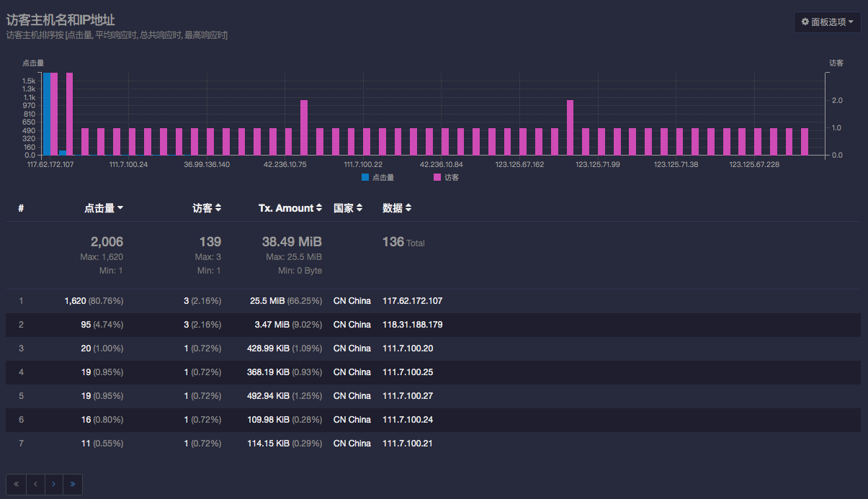868x499 pixels.
Task: Click the sort icon beside the 访客 column
Action: pos(218,207)
